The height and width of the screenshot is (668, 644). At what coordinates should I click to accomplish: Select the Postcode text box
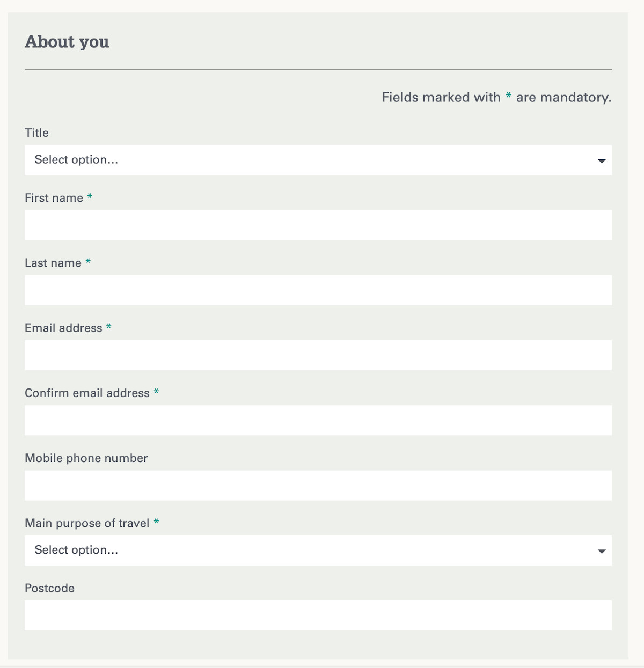click(x=318, y=615)
